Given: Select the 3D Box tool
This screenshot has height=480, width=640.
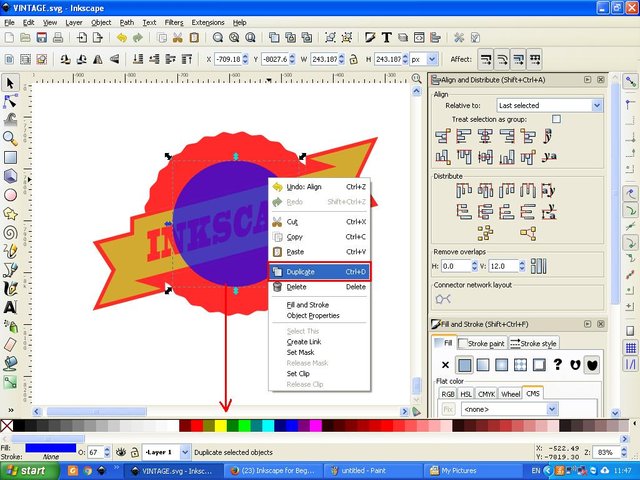Looking at the screenshot, I should (10, 176).
